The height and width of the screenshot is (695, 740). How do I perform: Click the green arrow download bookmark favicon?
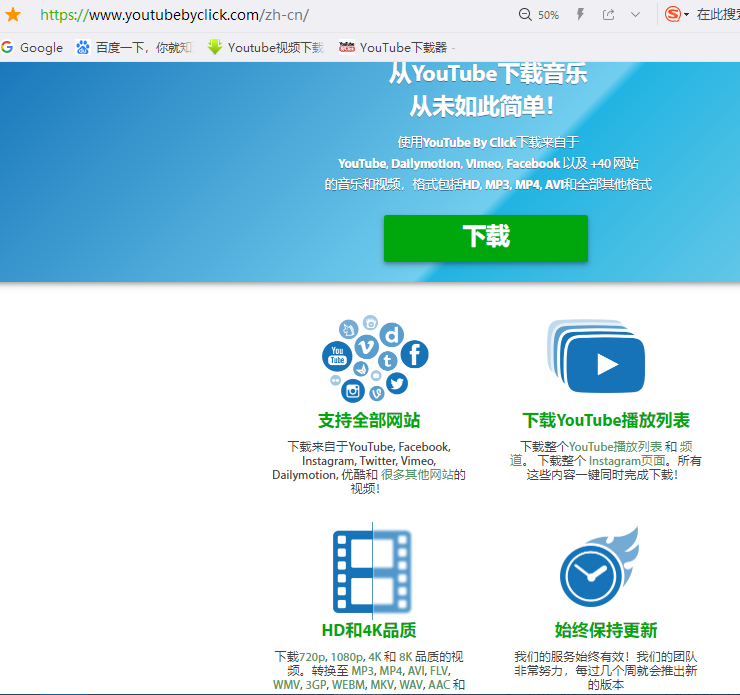pos(215,47)
